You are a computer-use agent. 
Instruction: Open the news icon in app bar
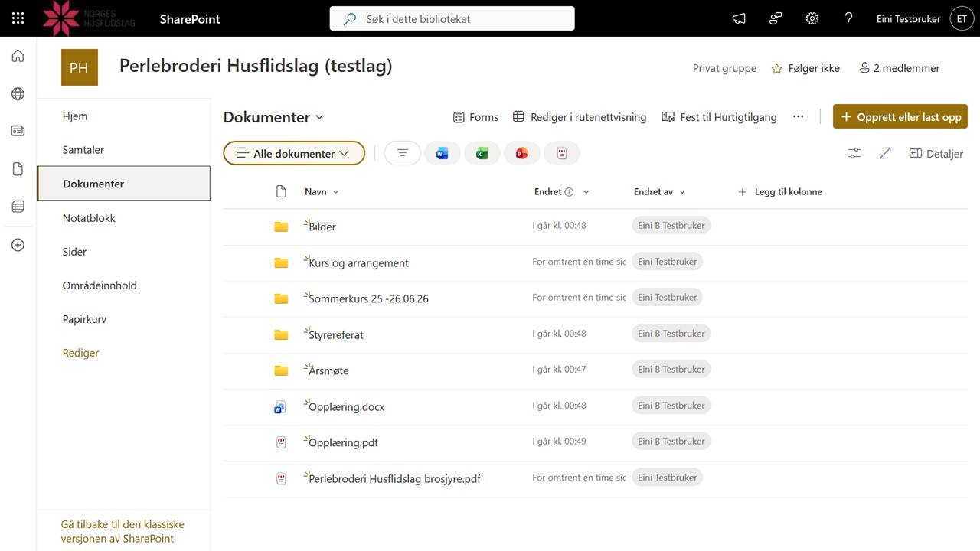18,131
